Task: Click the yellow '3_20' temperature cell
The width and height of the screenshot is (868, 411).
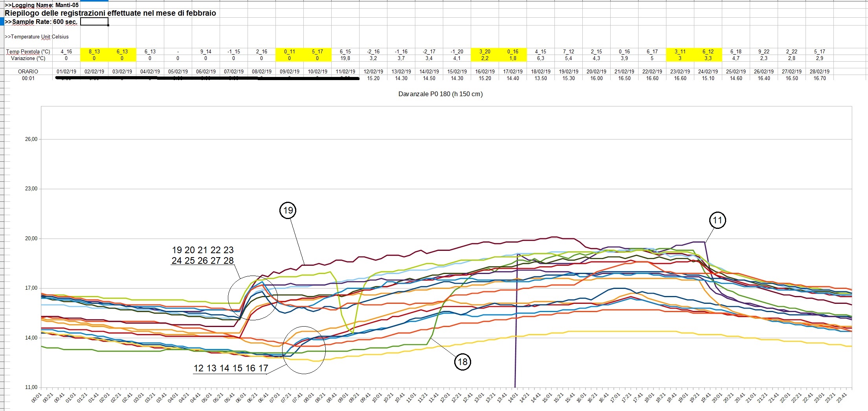Action: 485,51
